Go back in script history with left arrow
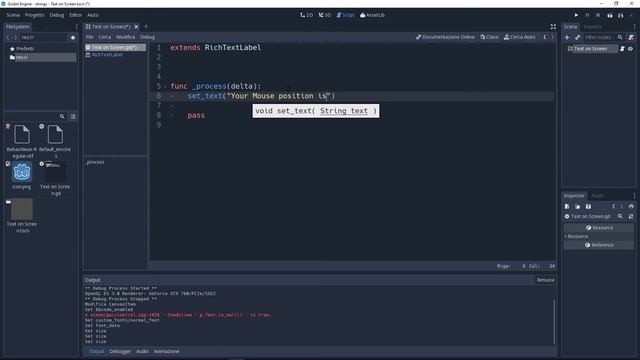Image resolution: width=640 pixels, height=360 pixels. point(545,37)
